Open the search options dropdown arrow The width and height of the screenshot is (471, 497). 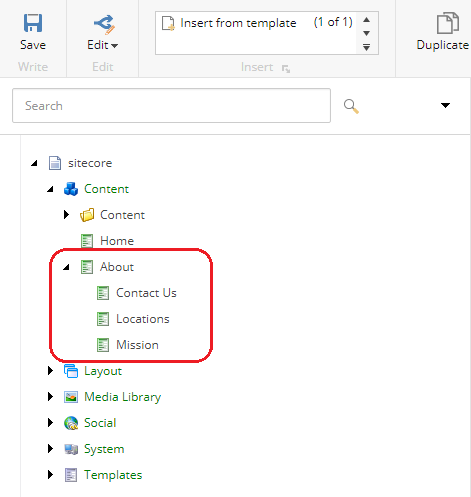click(x=445, y=105)
